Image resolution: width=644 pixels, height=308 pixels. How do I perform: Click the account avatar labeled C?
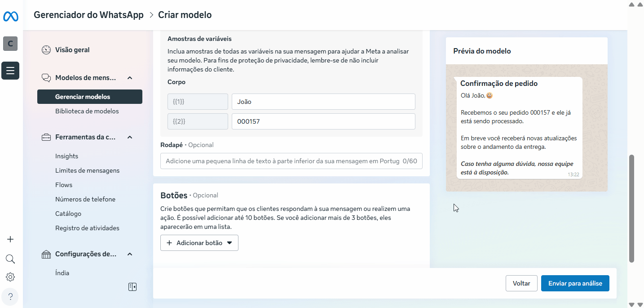10,44
